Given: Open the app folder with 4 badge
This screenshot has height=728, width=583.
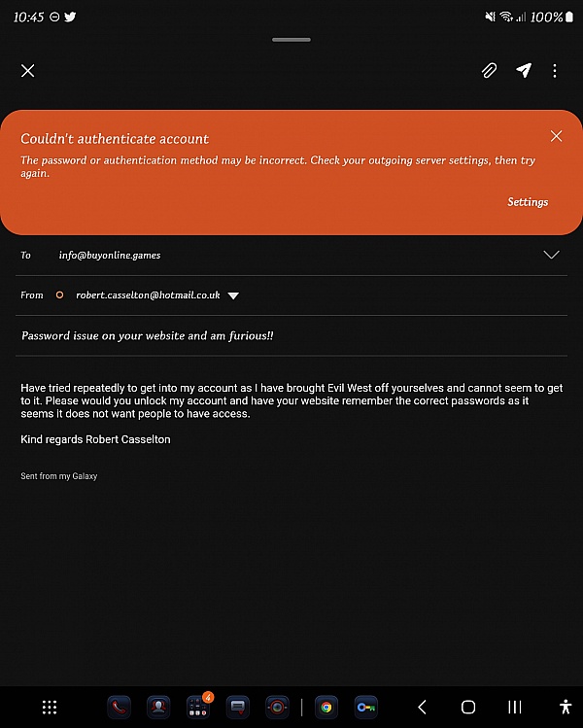Looking at the screenshot, I should [x=198, y=708].
